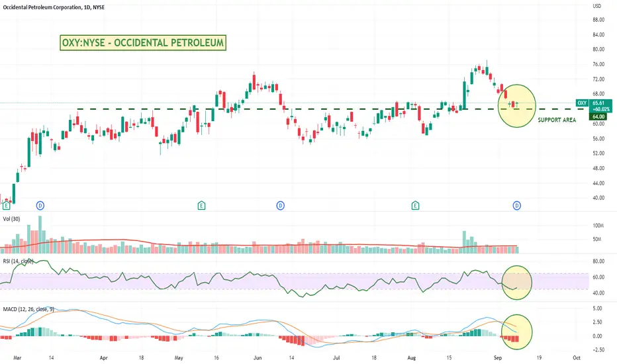Click the earnings marker E near May
Image resolution: width=617 pixels, height=364 pixels.
click(201, 205)
